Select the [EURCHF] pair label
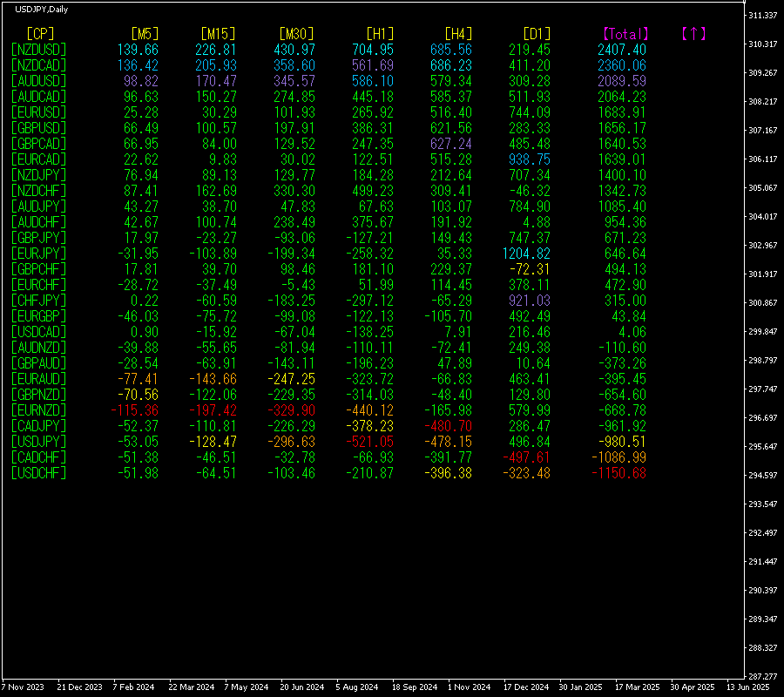 point(38,285)
